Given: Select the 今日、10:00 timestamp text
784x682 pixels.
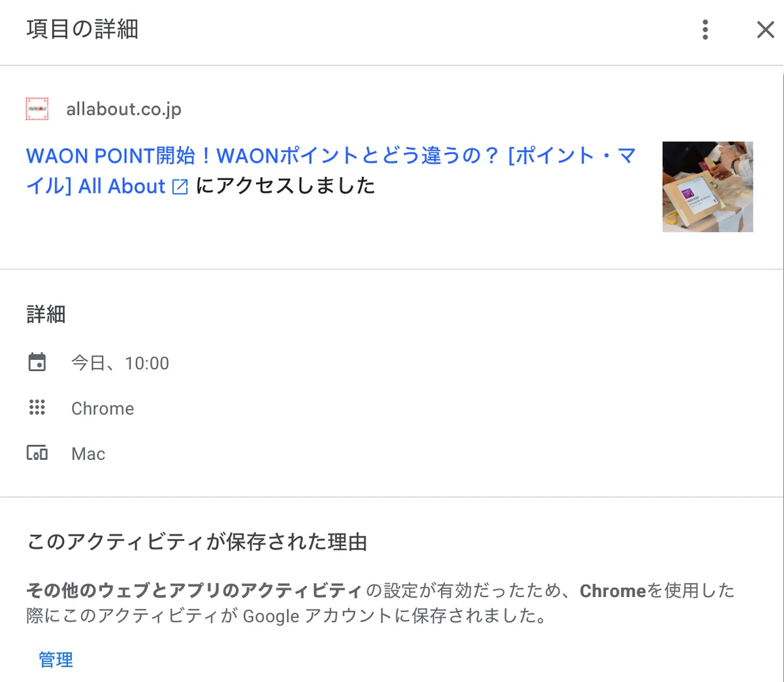Looking at the screenshot, I should pos(120,363).
